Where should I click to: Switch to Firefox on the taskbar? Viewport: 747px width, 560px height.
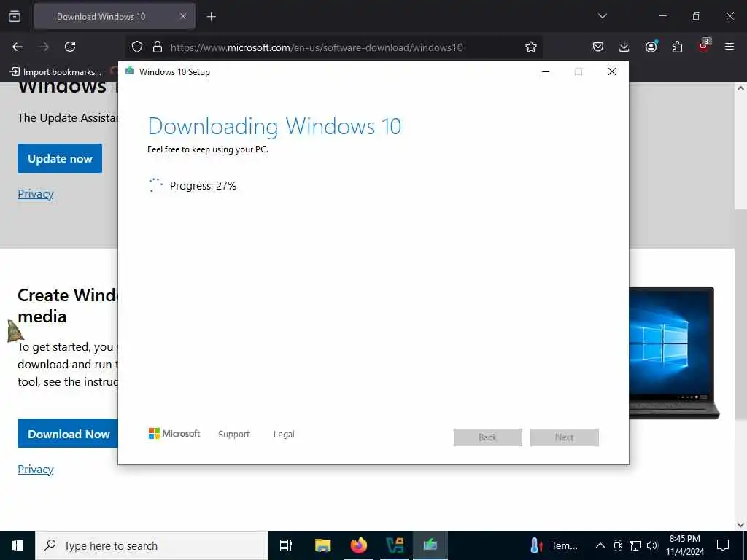[x=359, y=545]
